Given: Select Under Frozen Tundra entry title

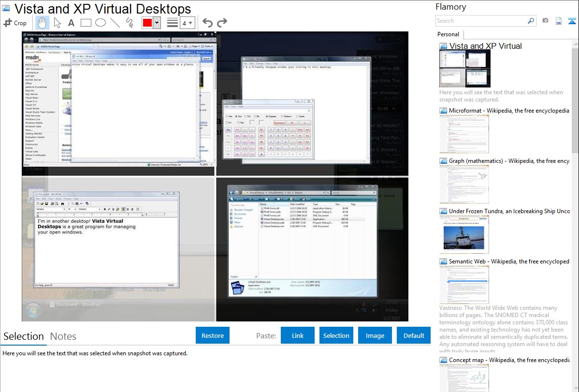Looking at the screenshot, I should pyautogui.click(x=509, y=211).
